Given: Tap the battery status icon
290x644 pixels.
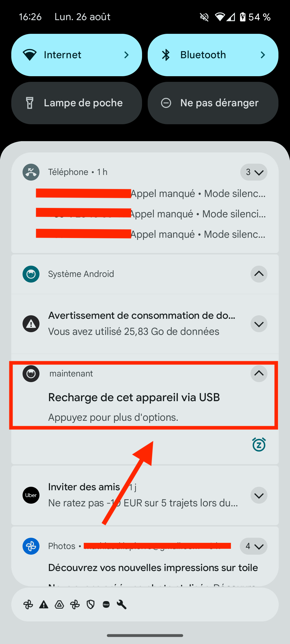Looking at the screenshot, I should tap(243, 17).
